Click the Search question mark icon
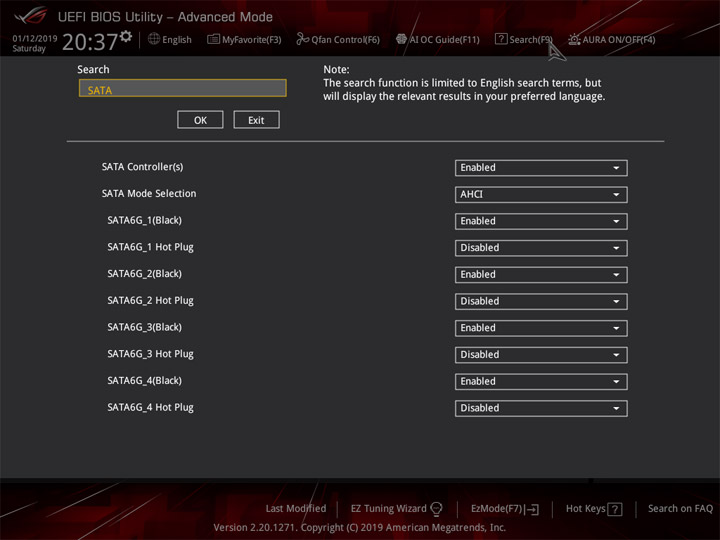Screen dimensions: 720x540 click(x=501, y=39)
